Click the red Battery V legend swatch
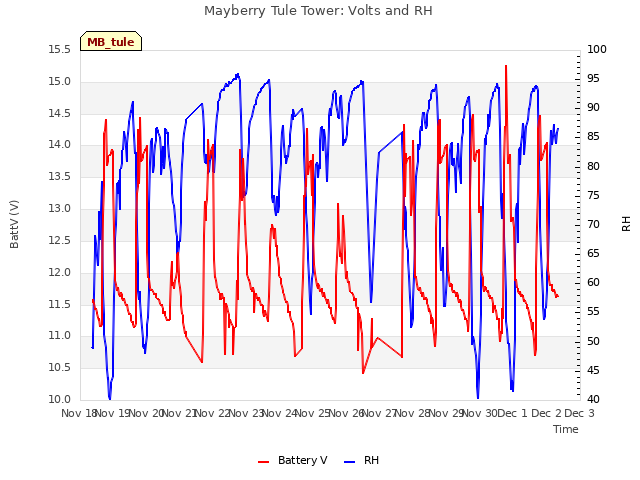640x480 pixels. click(x=264, y=462)
